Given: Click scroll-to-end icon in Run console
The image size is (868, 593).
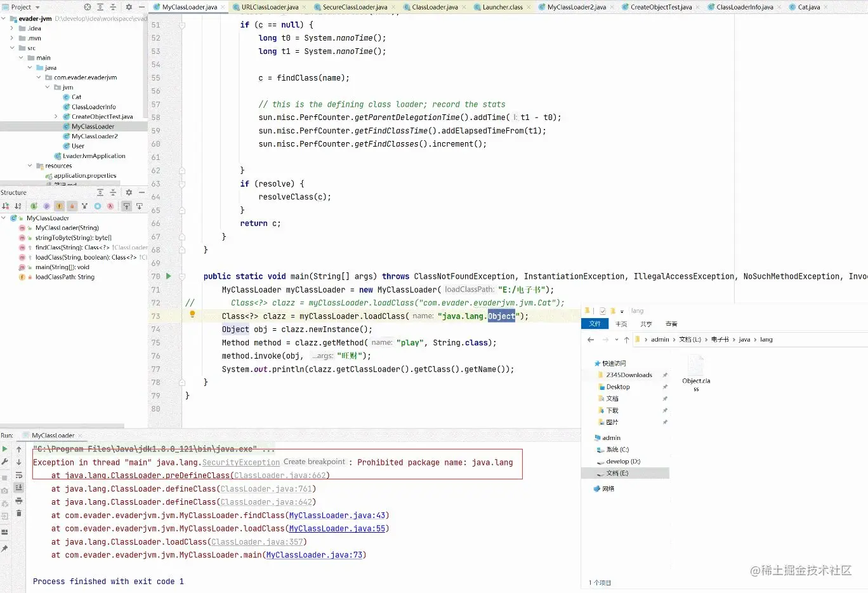Looking at the screenshot, I should [x=19, y=488].
